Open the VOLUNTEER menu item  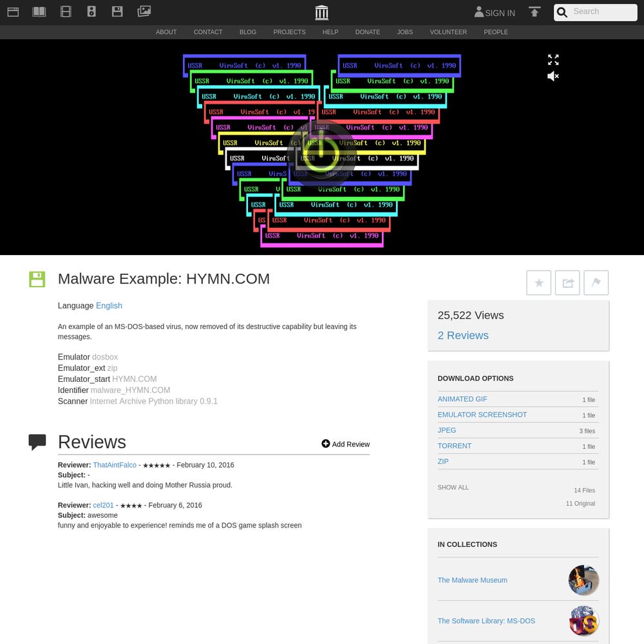point(448,32)
